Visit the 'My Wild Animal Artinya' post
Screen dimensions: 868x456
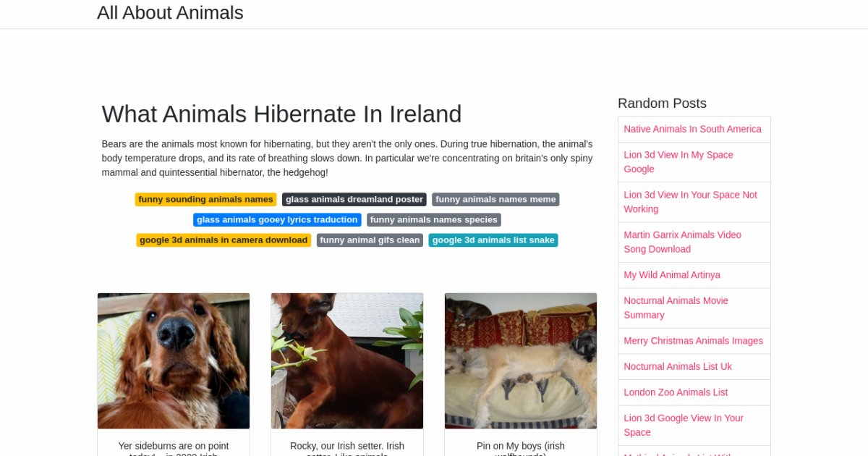coord(672,275)
